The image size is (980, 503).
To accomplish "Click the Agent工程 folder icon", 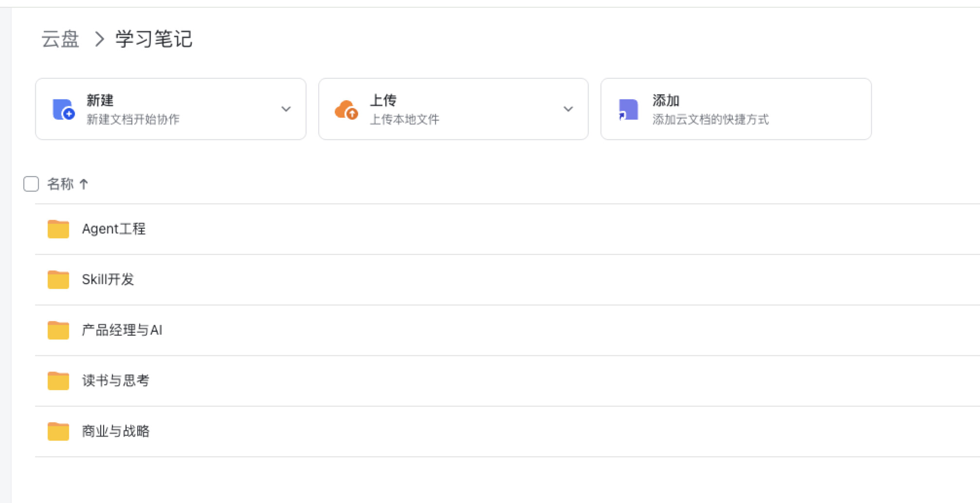I will tap(58, 229).
